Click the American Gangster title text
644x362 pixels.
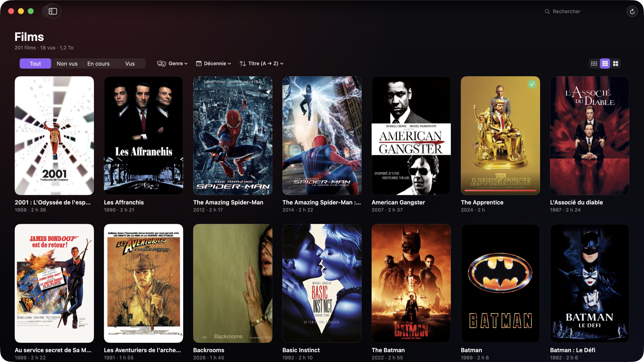pos(398,202)
